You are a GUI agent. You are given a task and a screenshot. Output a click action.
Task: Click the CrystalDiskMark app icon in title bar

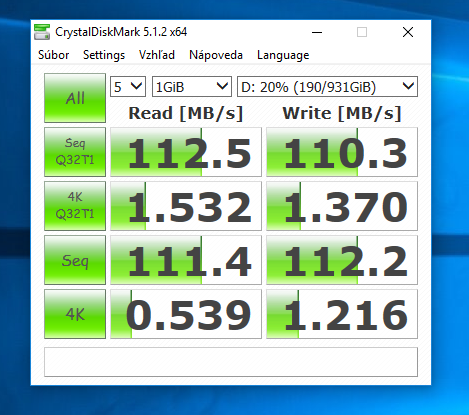pyautogui.click(x=42, y=32)
